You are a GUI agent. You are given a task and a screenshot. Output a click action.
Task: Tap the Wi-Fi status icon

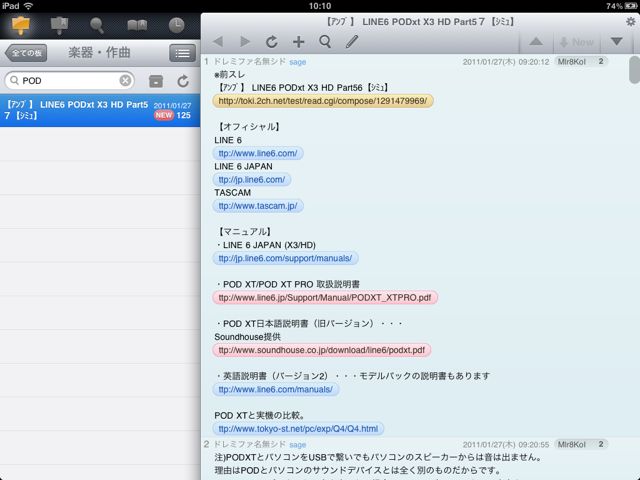pos(28,6)
